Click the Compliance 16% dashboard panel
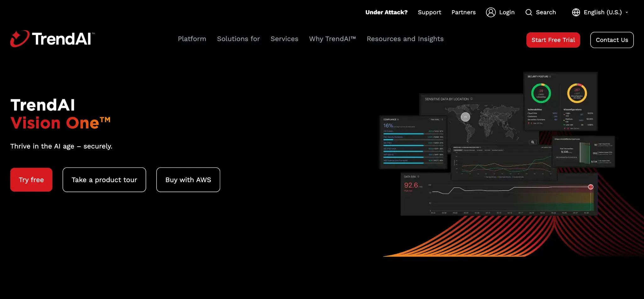The height and width of the screenshot is (299, 644). click(414, 142)
